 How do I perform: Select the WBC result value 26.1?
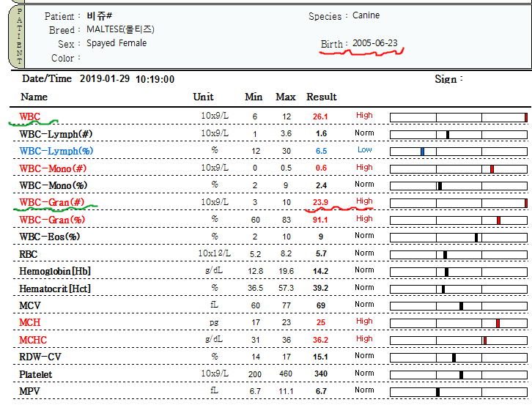point(320,116)
